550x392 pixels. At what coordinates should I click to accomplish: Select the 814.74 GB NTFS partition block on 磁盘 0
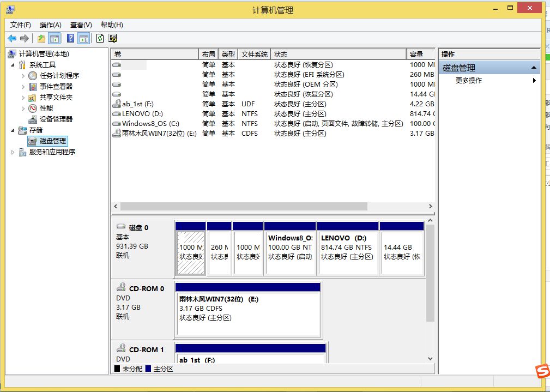pyautogui.click(x=347, y=249)
